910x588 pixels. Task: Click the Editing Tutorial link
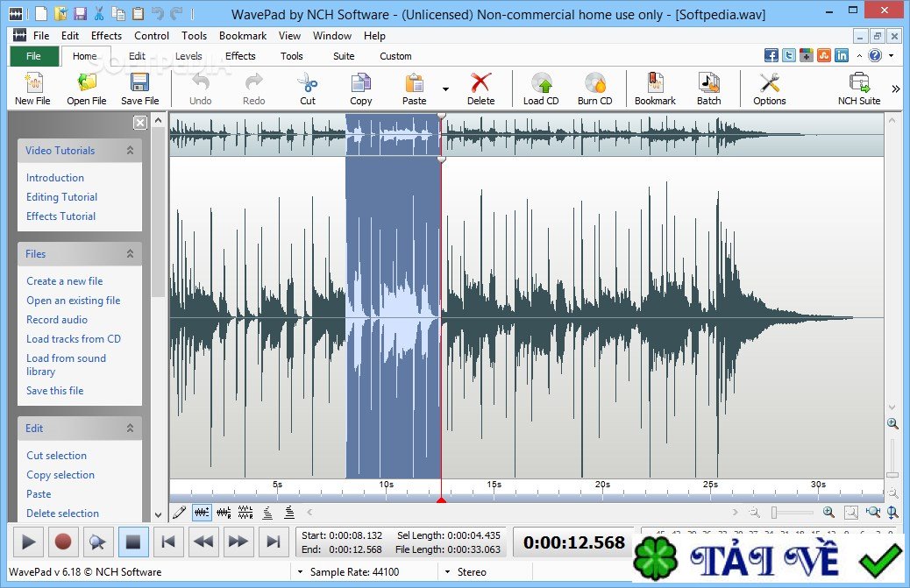click(61, 197)
